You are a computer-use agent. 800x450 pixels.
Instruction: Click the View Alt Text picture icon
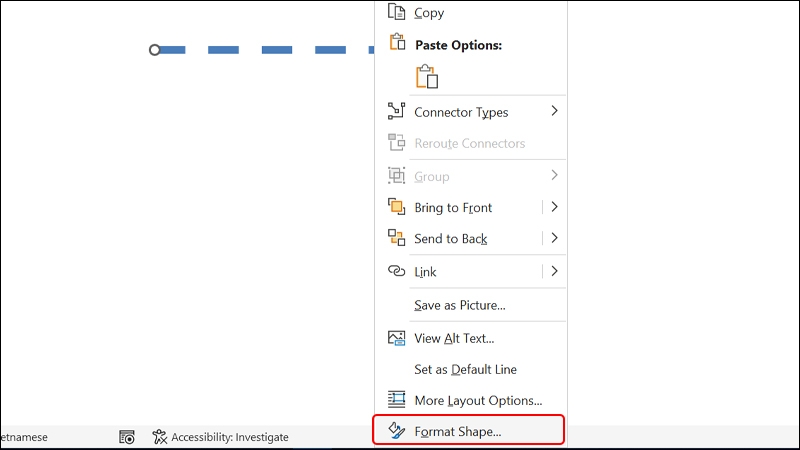pos(396,338)
